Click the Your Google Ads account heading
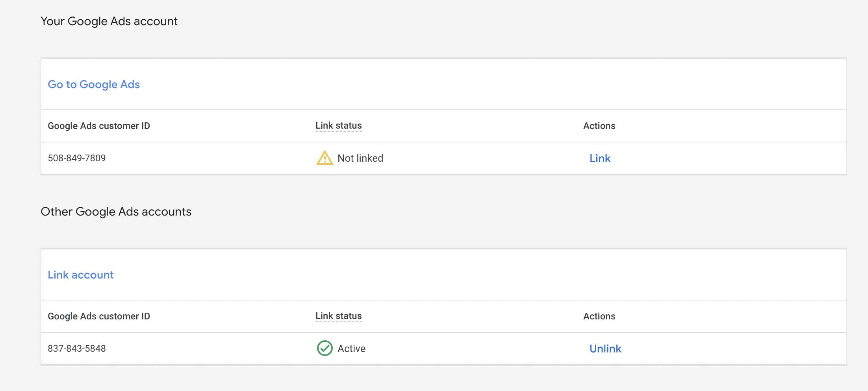This screenshot has height=391, width=868. click(x=109, y=21)
